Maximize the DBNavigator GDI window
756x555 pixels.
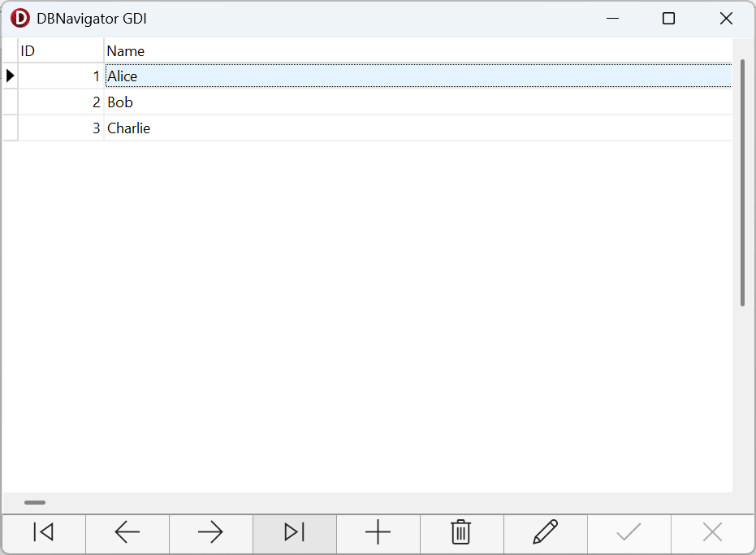click(x=668, y=19)
